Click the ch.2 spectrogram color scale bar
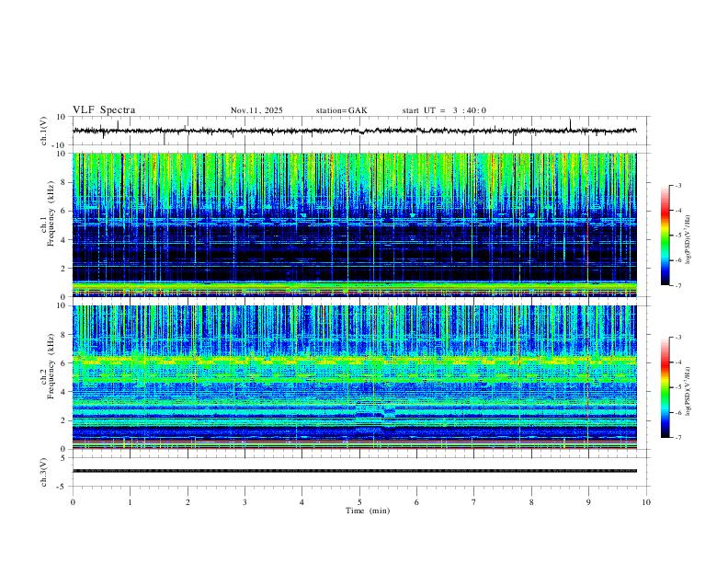Viewport: 728px width, 563px height. [x=665, y=387]
